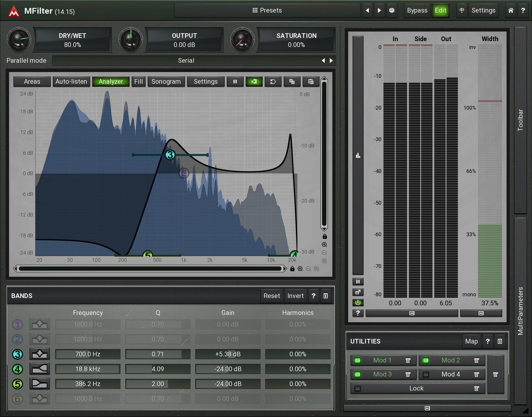Open band 4 filter type icon
Screen dimensions: 532x417
tap(40, 369)
